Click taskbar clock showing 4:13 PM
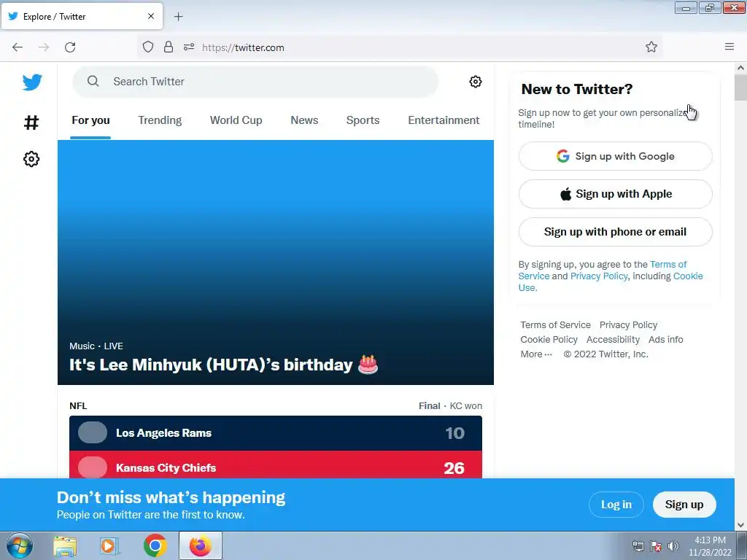Viewport: 747px width, 560px height. 709,545
